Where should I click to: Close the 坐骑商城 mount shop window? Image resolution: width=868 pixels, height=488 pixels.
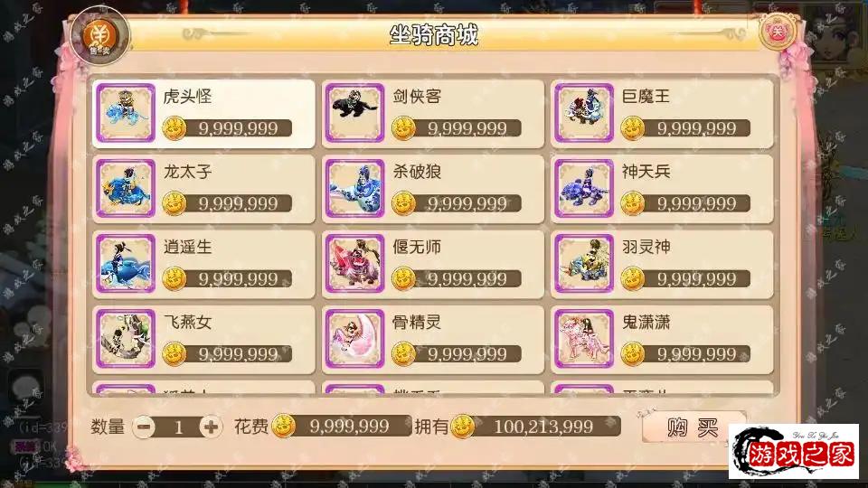[778, 33]
